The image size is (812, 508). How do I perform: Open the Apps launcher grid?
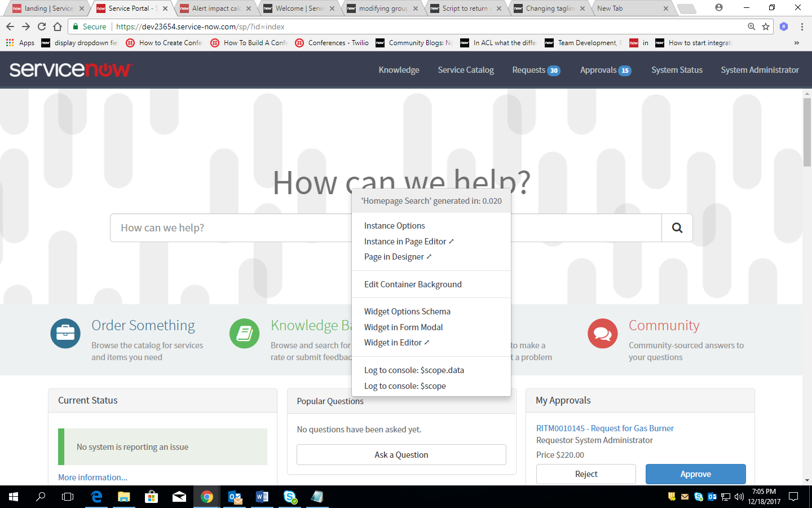coord(9,42)
